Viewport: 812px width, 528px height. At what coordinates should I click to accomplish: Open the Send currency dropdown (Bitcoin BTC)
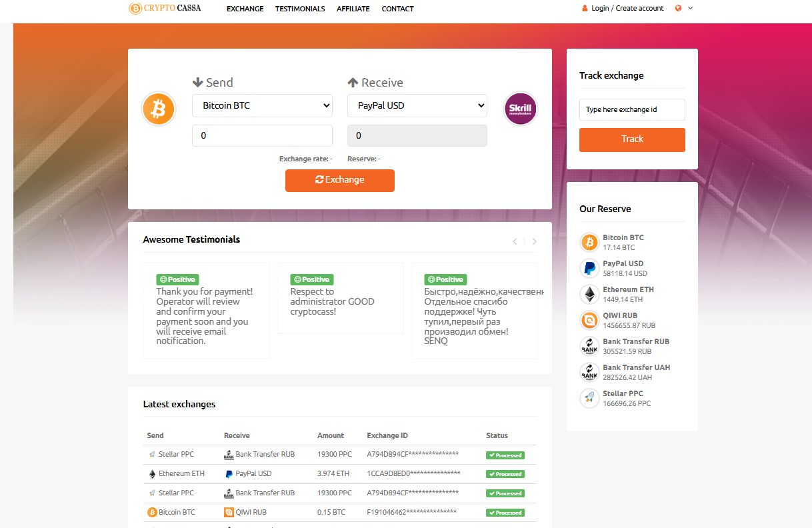pyautogui.click(x=262, y=105)
